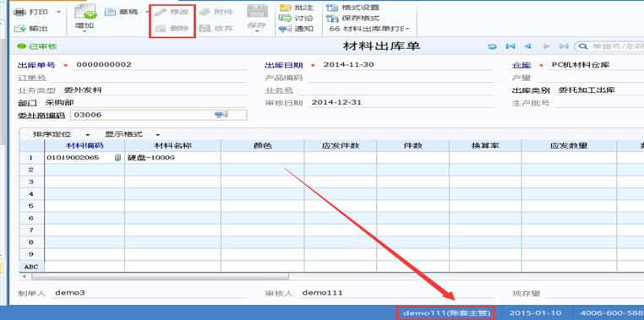Screen dimensions: 644x320
Task: Click the Notify (通知) icon
Action: click(285, 29)
